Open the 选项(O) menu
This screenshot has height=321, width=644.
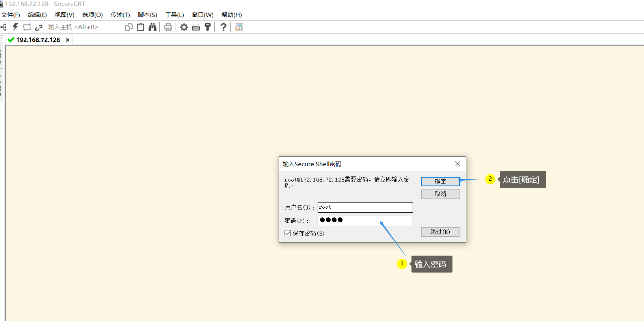[93, 15]
